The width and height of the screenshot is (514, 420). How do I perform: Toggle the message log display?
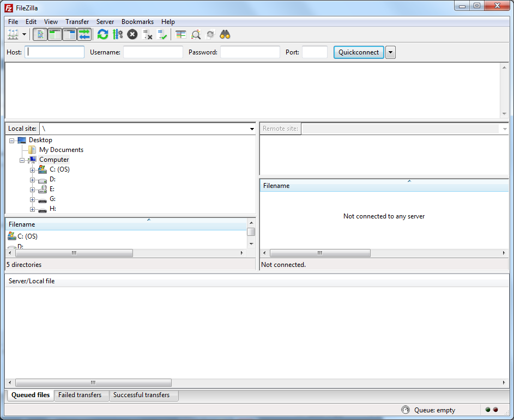coord(40,34)
